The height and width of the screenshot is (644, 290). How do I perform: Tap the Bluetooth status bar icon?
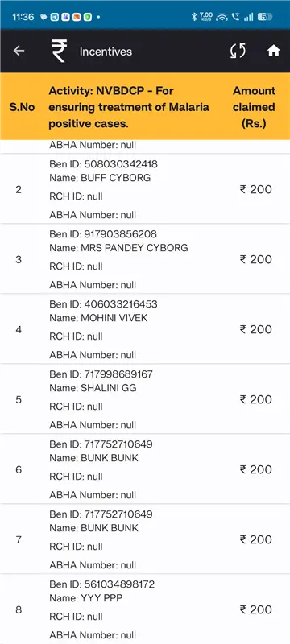(x=194, y=17)
